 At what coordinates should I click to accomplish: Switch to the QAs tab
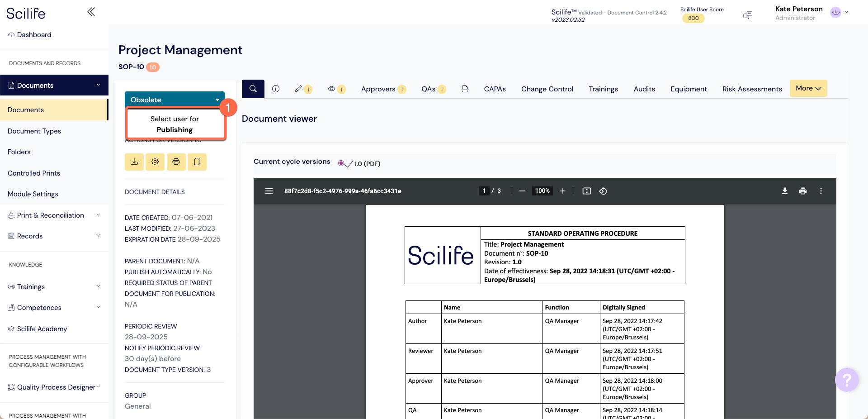click(434, 89)
